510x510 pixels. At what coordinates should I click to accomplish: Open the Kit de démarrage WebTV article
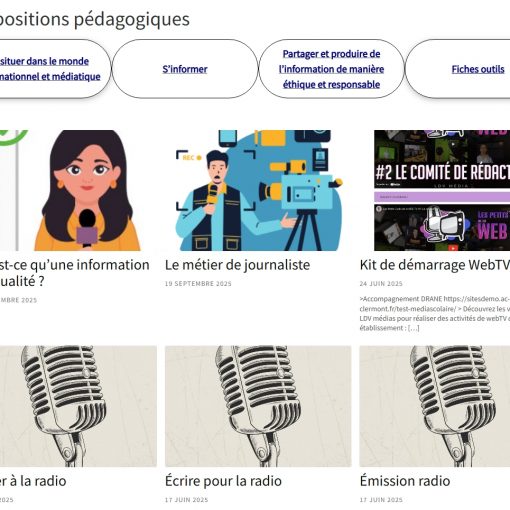pyautogui.click(x=435, y=265)
